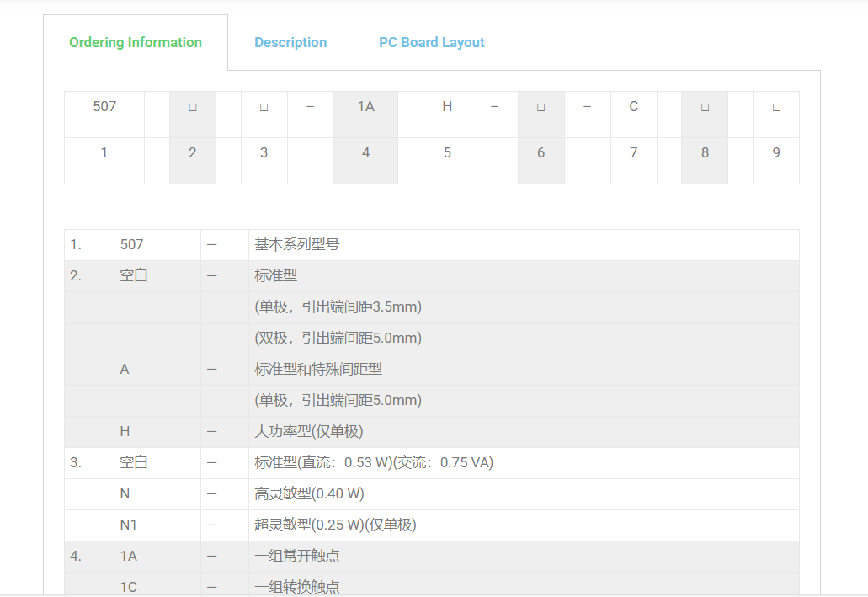Viewport: 868px width, 597px height.
Task: Select the Ordering Information tab
Action: click(x=136, y=42)
